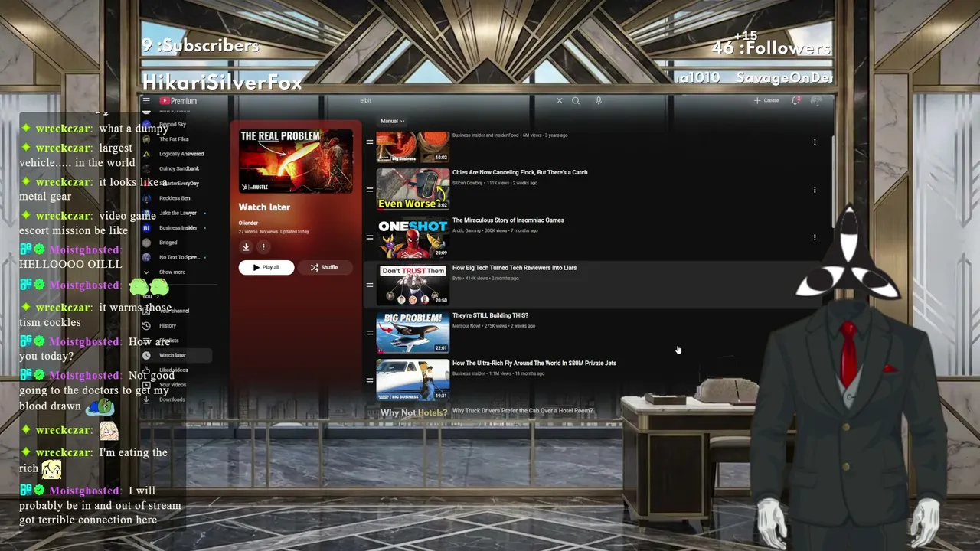
Task: Open No Text To Speech subscription
Action: coord(175,257)
